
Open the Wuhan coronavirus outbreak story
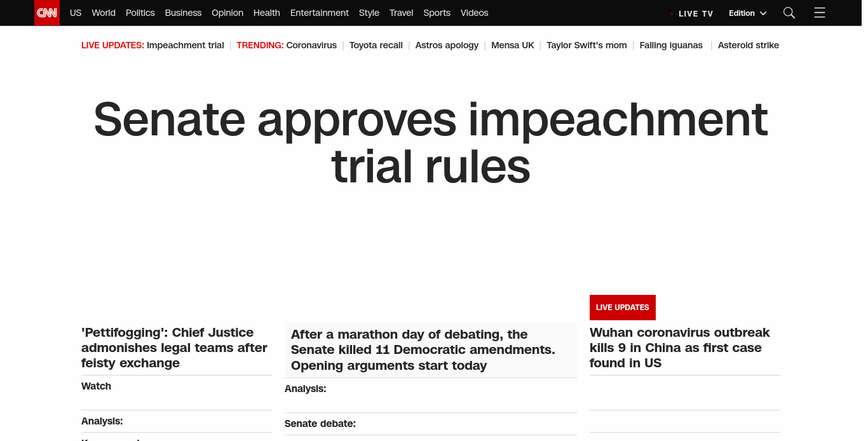pyautogui.click(x=679, y=348)
